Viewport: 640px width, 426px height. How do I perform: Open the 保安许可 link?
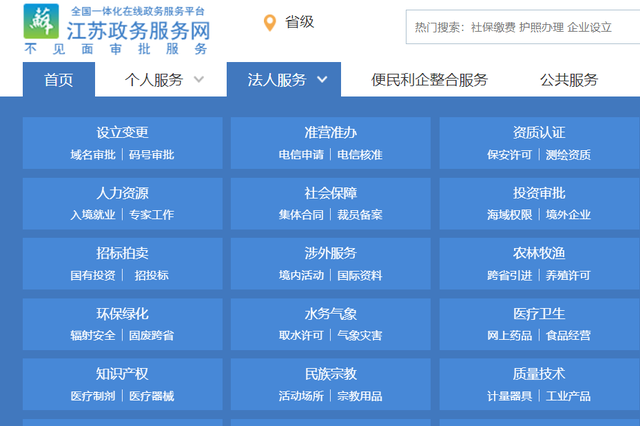click(510, 155)
